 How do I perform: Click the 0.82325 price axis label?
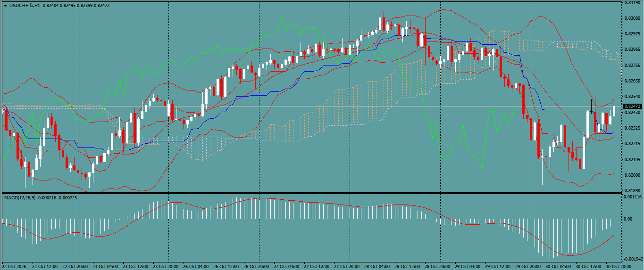pos(632,128)
